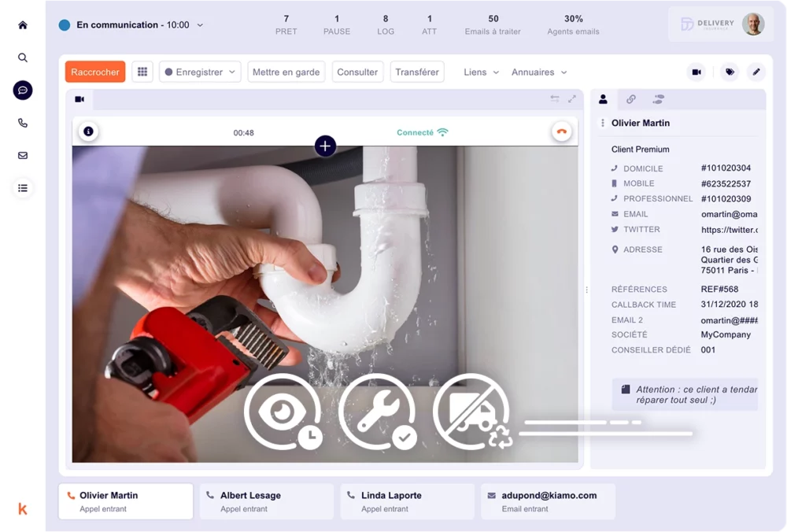Screen dimensions: 787x532
Task: Click the 1 PAUSE counter
Action: coord(337,24)
